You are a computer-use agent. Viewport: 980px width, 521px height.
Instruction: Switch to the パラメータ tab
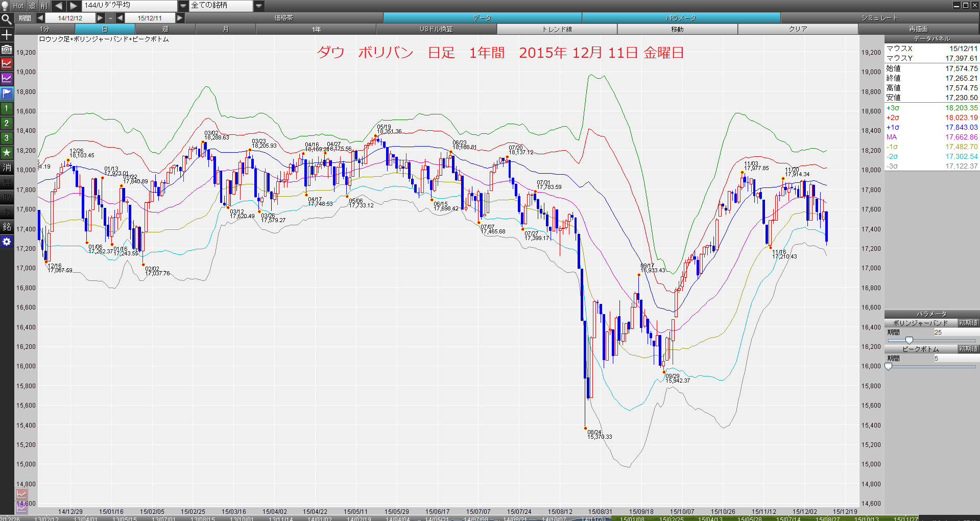coord(681,18)
